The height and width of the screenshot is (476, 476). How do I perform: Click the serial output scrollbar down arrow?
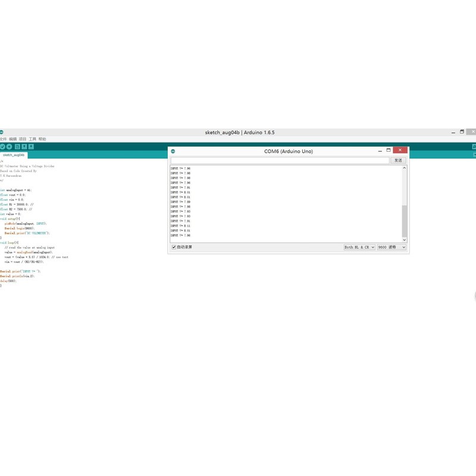pyautogui.click(x=405, y=240)
